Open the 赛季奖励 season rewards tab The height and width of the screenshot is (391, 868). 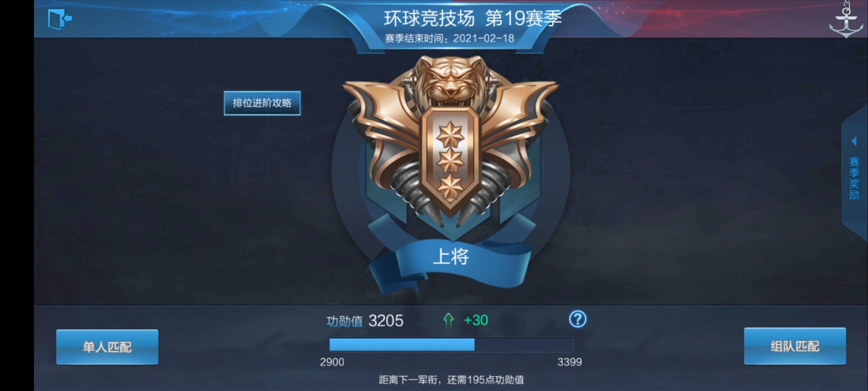[x=854, y=178]
